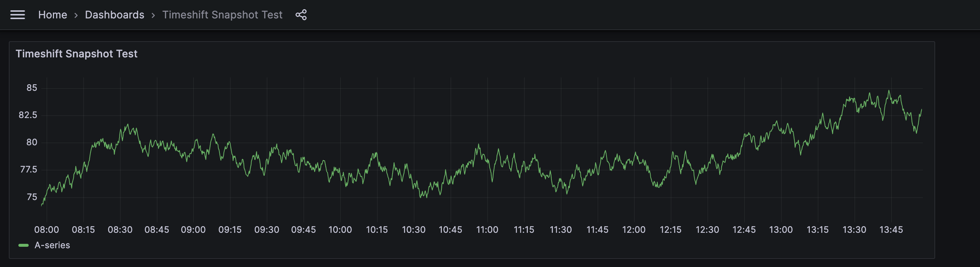Click Timeshift Snapshot Test breadcrumb
Image resolution: width=980 pixels, height=267 pixels.
[222, 15]
